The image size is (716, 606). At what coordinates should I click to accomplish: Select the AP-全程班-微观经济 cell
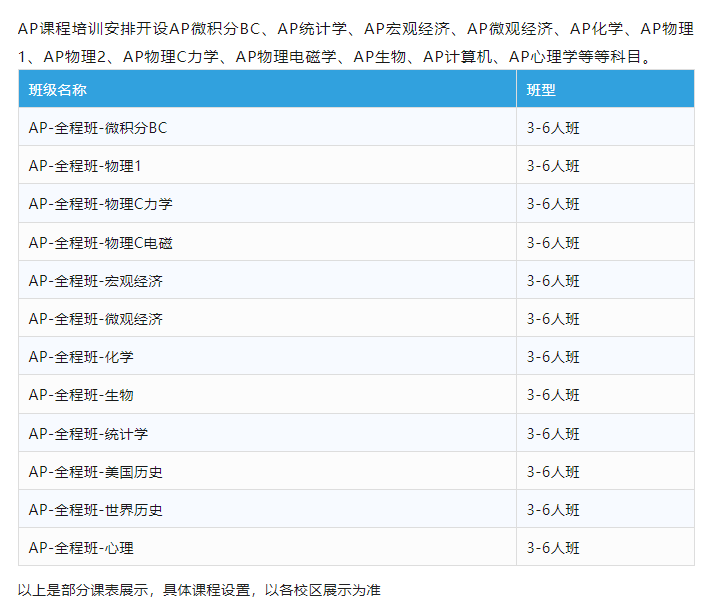click(x=268, y=318)
